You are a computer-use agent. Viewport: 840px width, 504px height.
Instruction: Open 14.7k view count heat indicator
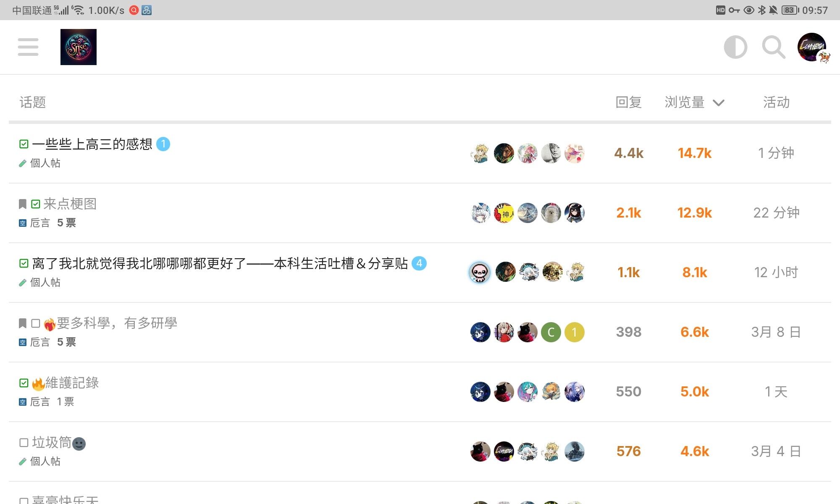click(x=695, y=153)
